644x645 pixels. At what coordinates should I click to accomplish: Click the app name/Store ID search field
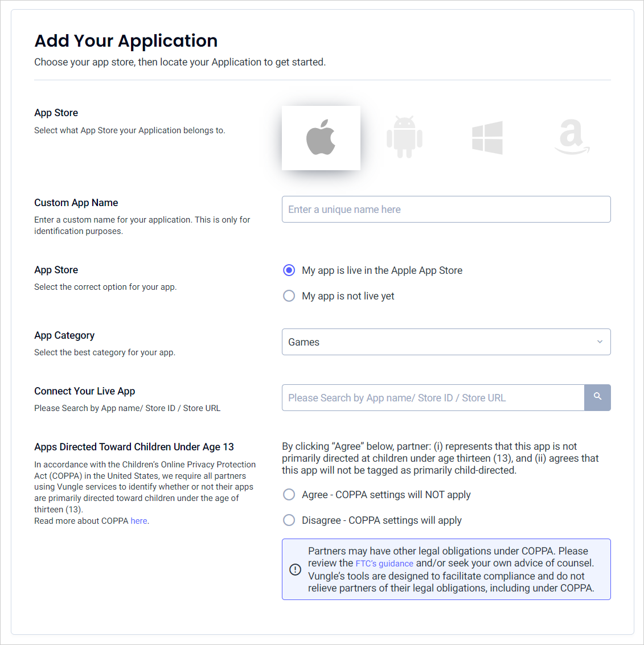(433, 398)
